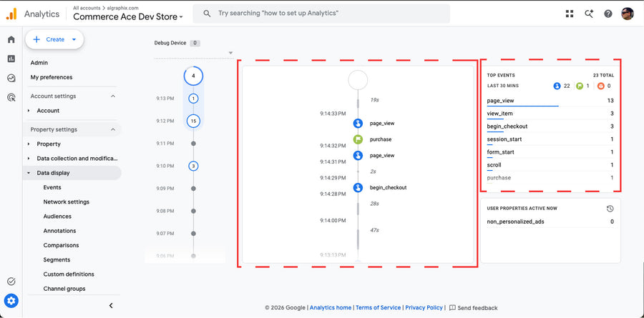644x318 pixels.
Task: Open the Help question mark icon
Action: pos(608,14)
